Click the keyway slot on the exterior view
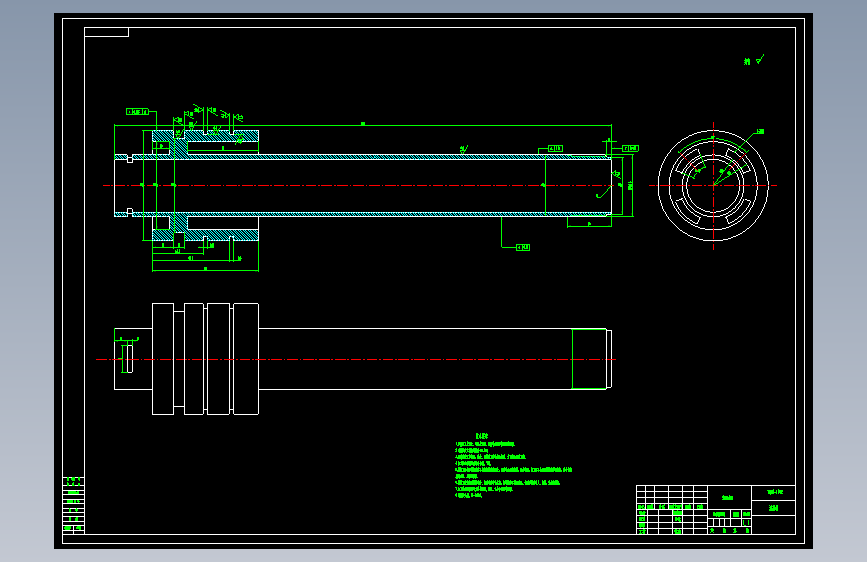 (129, 358)
